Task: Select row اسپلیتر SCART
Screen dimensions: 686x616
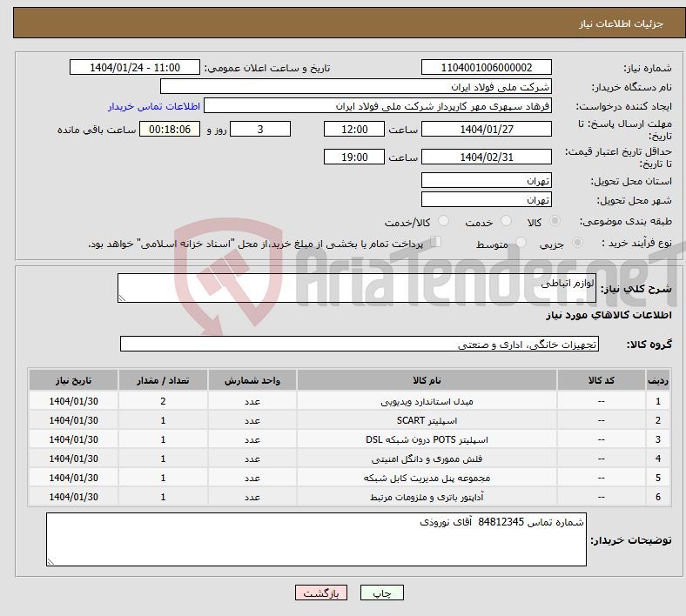Action: [x=350, y=420]
